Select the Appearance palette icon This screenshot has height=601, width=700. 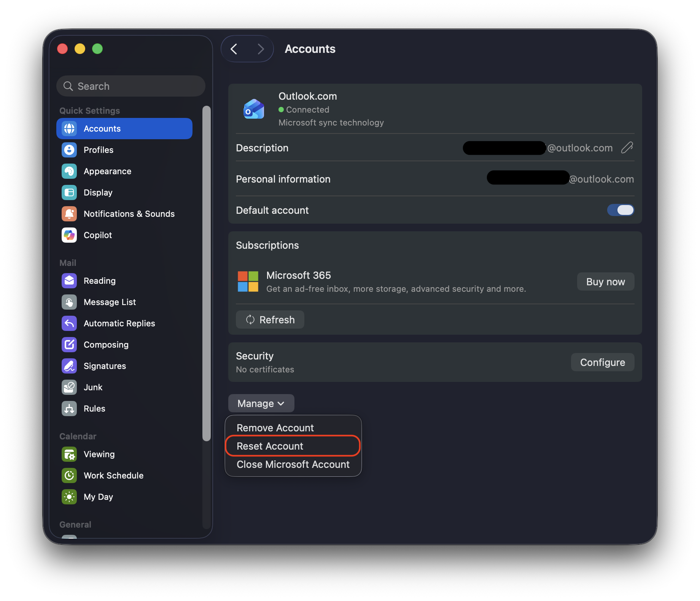[x=69, y=171]
